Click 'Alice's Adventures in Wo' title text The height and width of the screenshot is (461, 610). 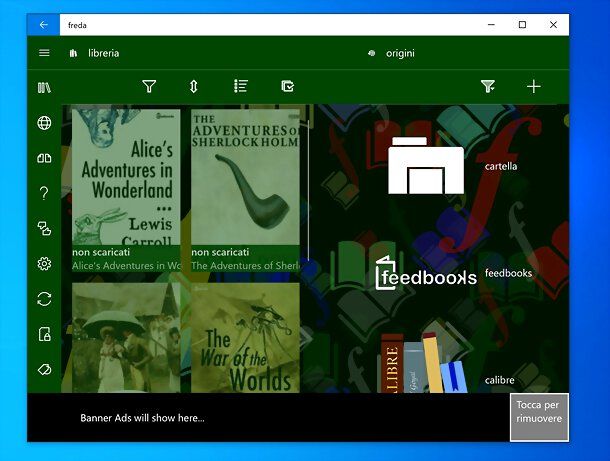point(126,265)
